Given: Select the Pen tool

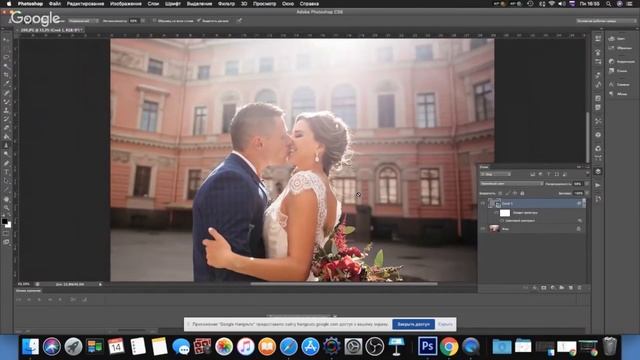Looking at the screenshot, I should 6,163.
